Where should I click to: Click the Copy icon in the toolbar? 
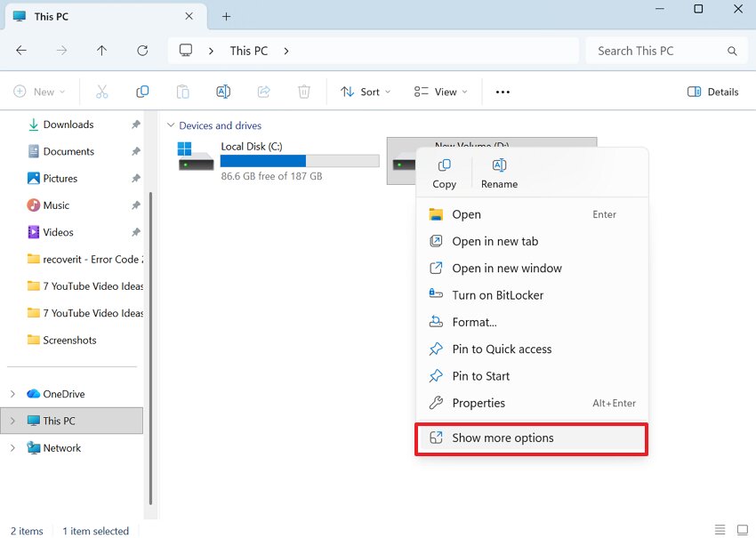pyautogui.click(x=142, y=92)
